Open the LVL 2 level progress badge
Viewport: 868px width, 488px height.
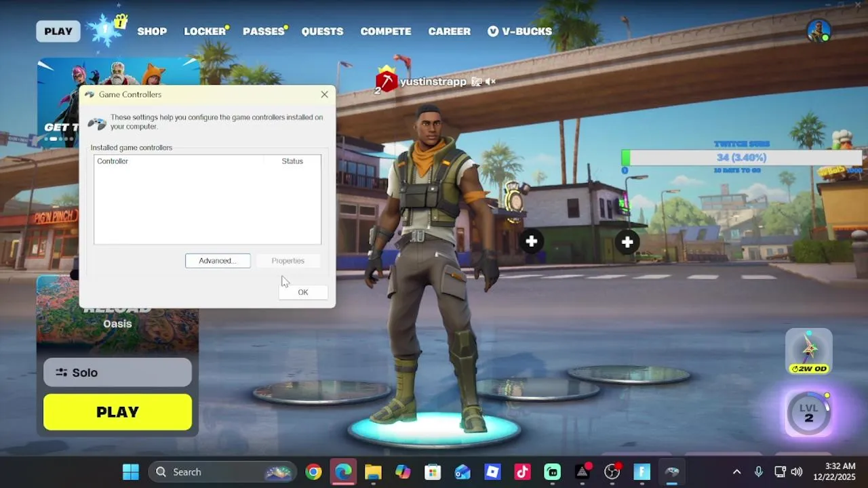pyautogui.click(x=808, y=412)
